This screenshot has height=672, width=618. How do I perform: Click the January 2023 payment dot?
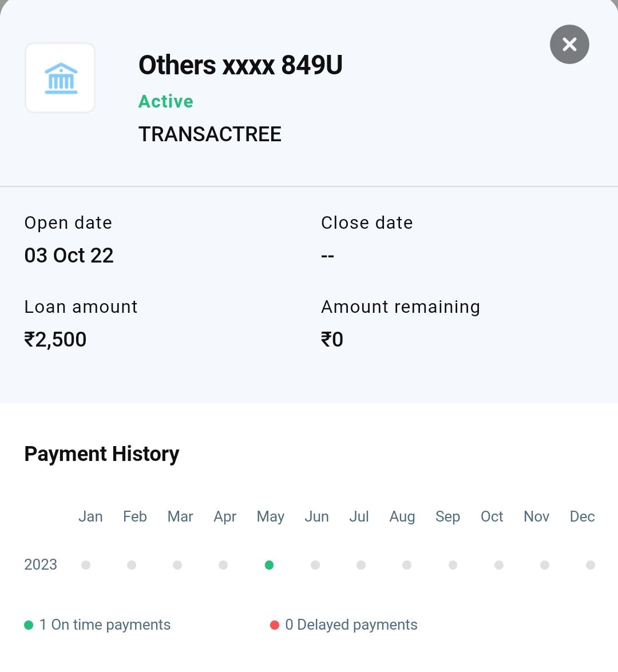pos(86,565)
